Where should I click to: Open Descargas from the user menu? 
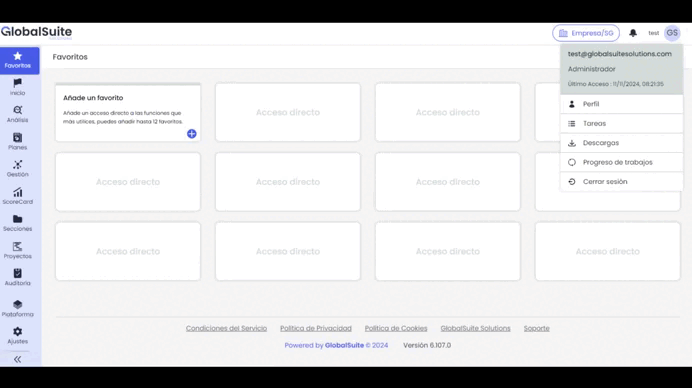tap(621, 143)
